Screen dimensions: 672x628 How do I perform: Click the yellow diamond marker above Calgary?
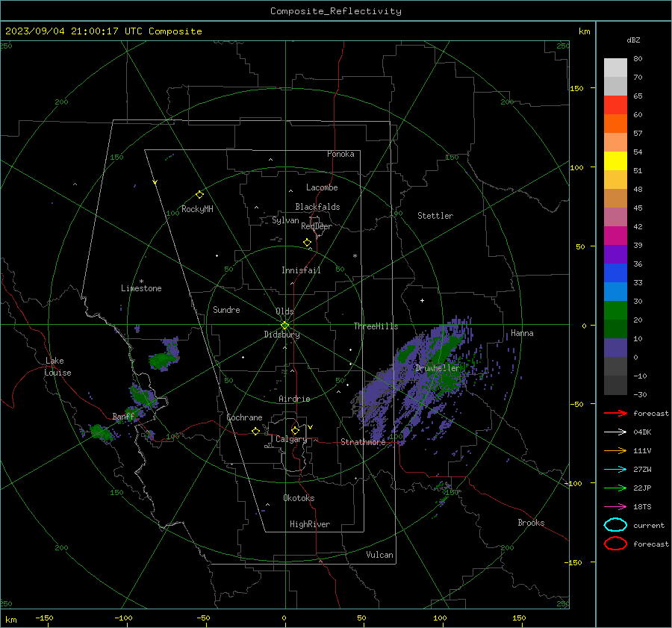[295, 430]
